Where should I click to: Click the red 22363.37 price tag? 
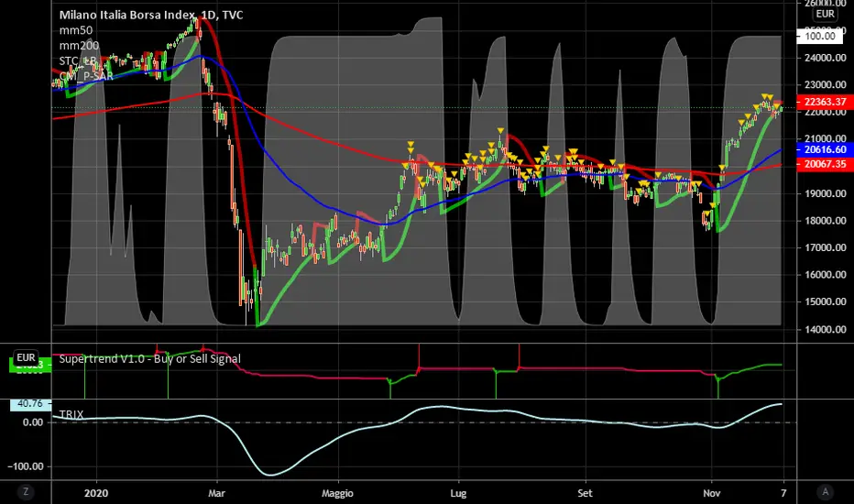point(821,102)
